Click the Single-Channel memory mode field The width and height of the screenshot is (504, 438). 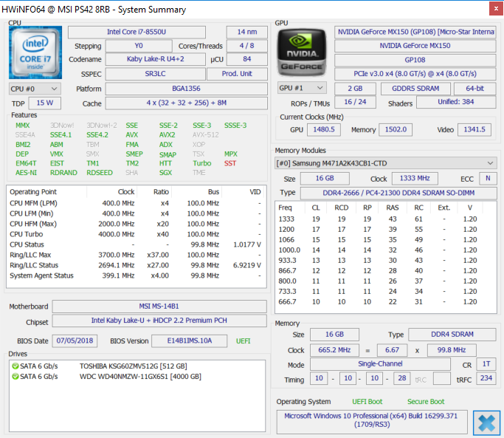click(380, 363)
